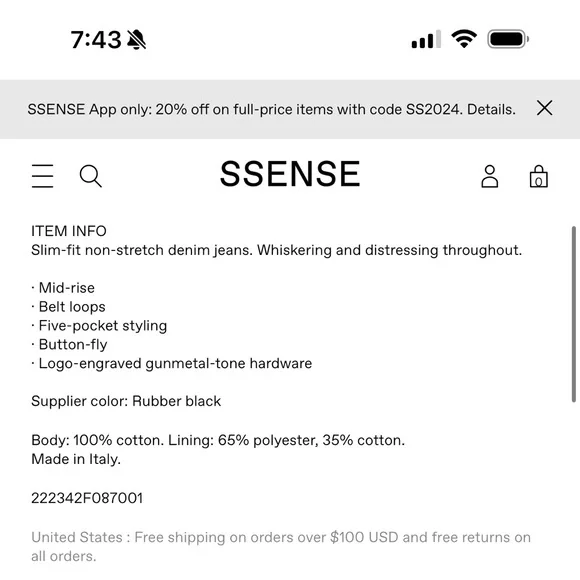Tap the battery status icon
Screen dimensions: 580x580
508,39
